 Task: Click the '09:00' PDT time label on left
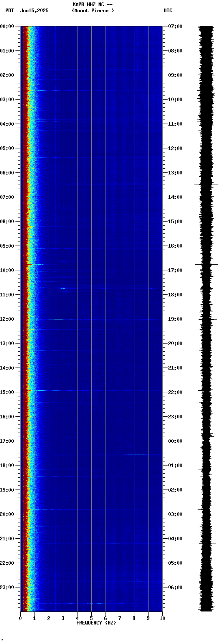(7, 246)
